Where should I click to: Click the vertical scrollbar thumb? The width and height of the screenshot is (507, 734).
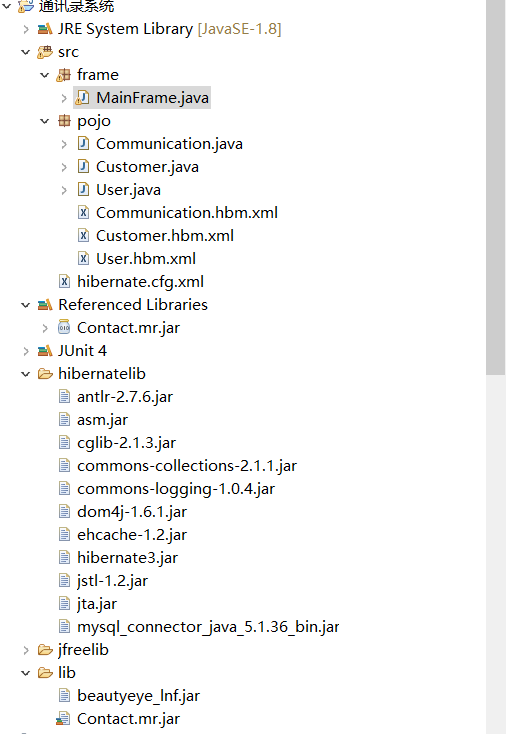[495, 187]
